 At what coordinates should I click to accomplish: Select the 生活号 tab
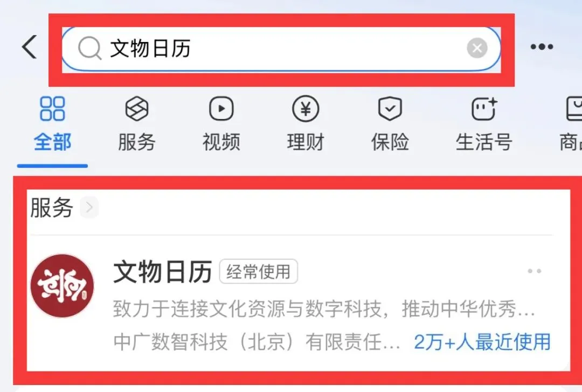click(483, 124)
